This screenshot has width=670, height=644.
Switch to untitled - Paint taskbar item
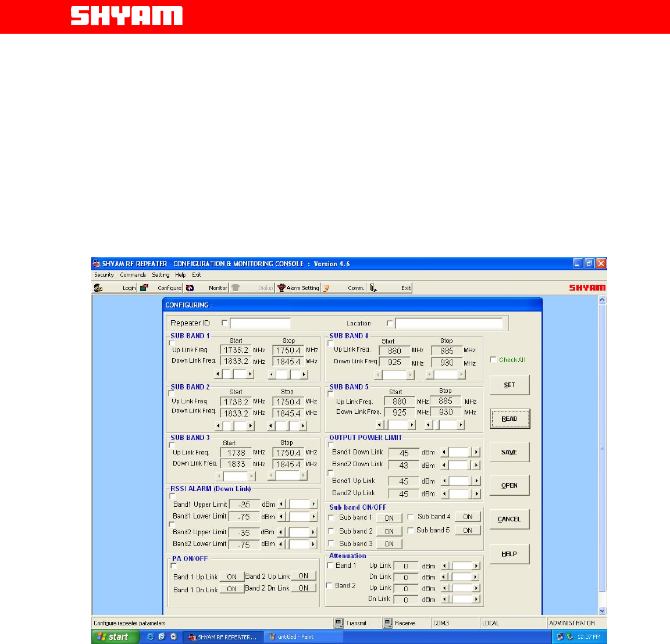[x=304, y=637]
